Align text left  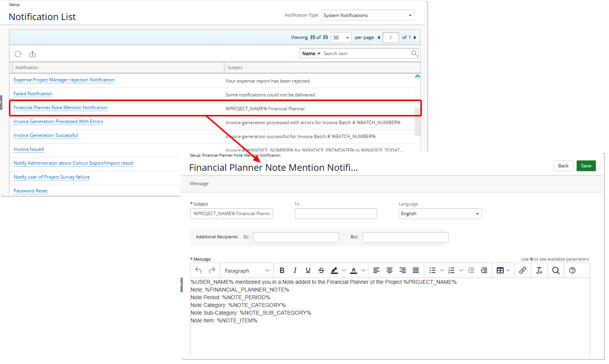(x=376, y=270)
